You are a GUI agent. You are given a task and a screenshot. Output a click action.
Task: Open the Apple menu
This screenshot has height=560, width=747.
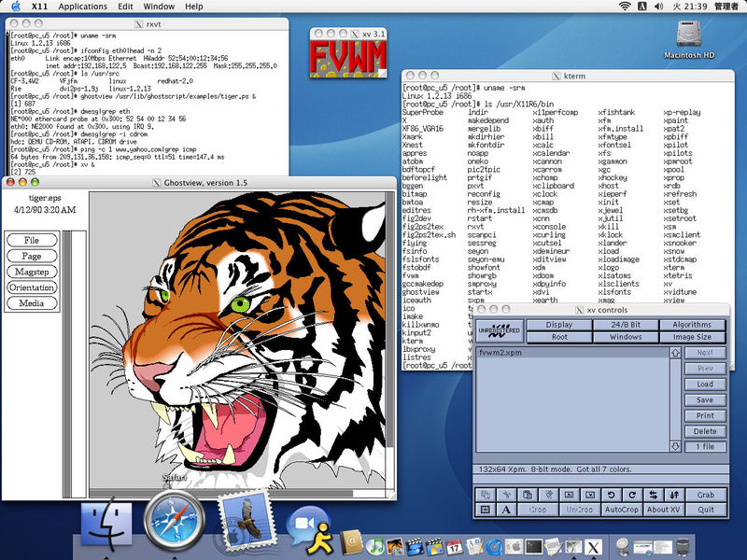[16, 7]
